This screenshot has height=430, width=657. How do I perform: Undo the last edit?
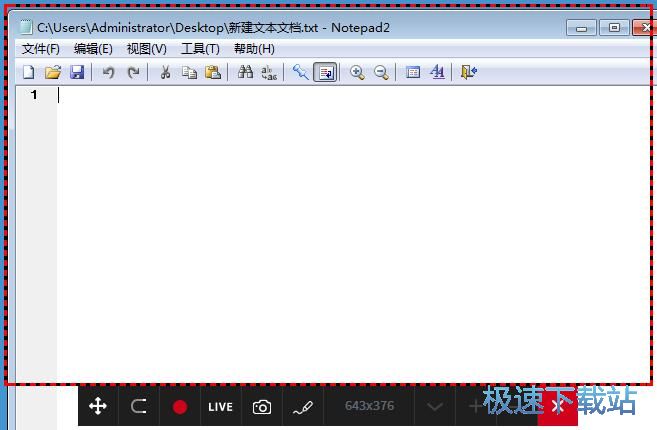click(109, 72)
